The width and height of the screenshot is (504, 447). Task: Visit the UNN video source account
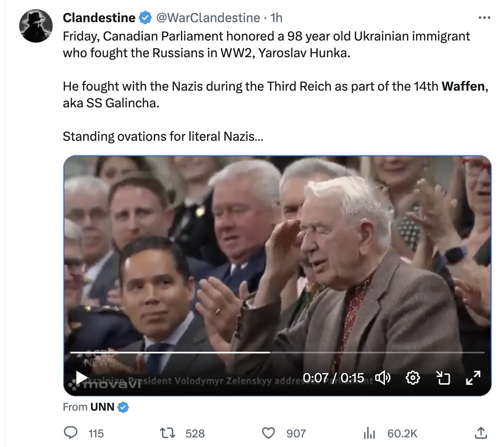click(102, 407)
